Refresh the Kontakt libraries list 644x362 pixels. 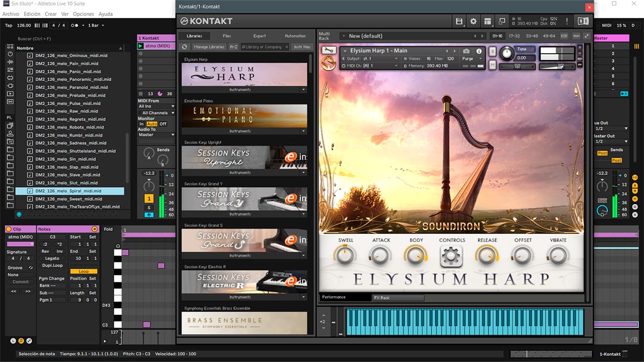pyautogui.click(x=185, y=47)
